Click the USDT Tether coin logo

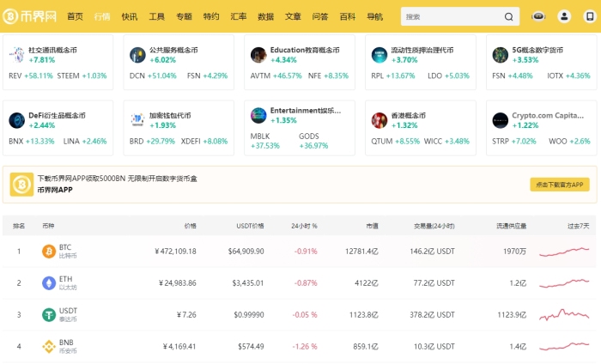[48, 315]
